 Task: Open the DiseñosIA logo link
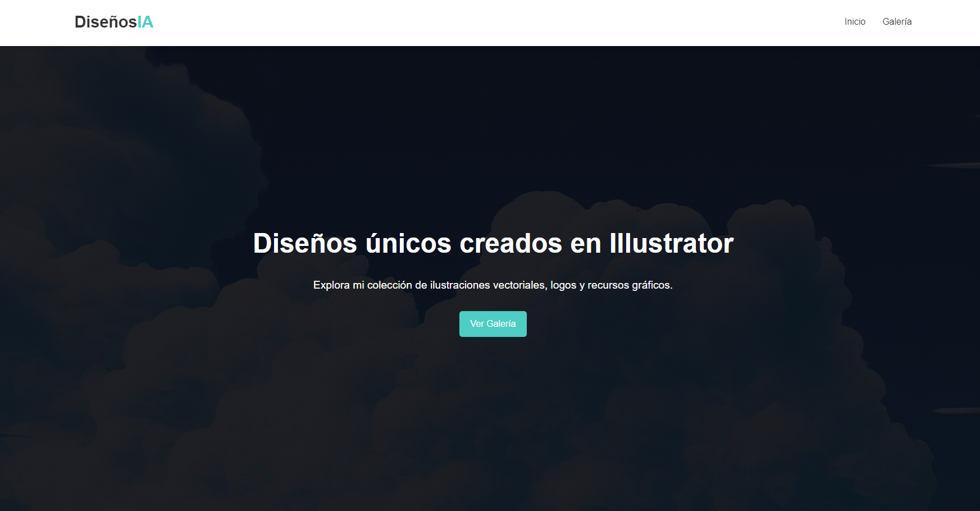tap(114, 22)
